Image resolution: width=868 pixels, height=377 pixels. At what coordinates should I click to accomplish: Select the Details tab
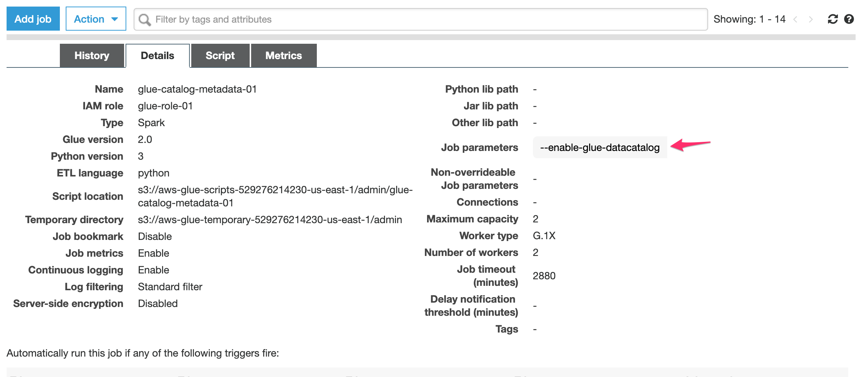[x=157, y=55]
